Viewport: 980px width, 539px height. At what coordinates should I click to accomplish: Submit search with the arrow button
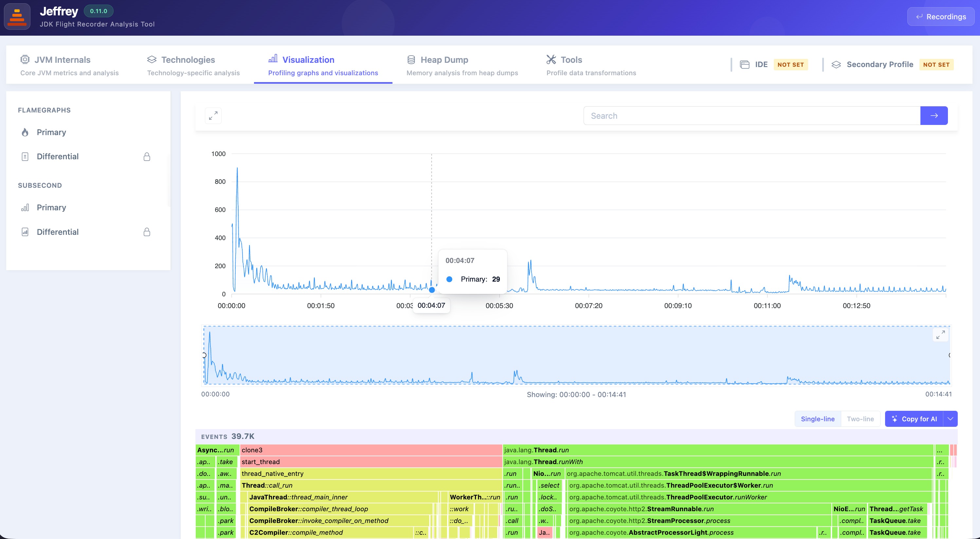tap(934, 115)
